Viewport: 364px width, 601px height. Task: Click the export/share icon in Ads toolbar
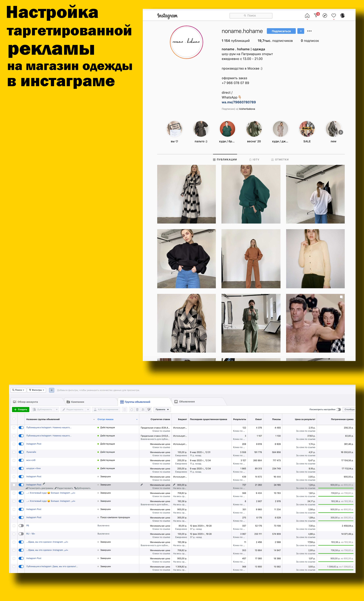[x=149, y=409]
